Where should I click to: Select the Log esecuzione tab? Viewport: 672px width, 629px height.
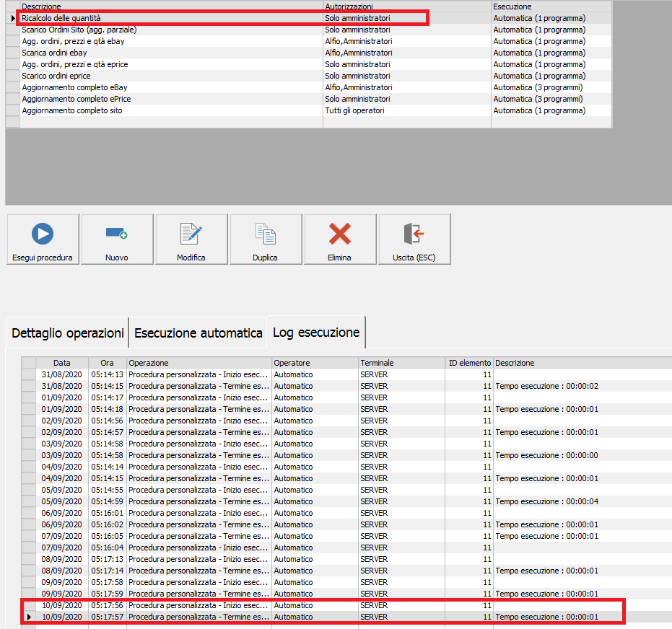point(316,333)
